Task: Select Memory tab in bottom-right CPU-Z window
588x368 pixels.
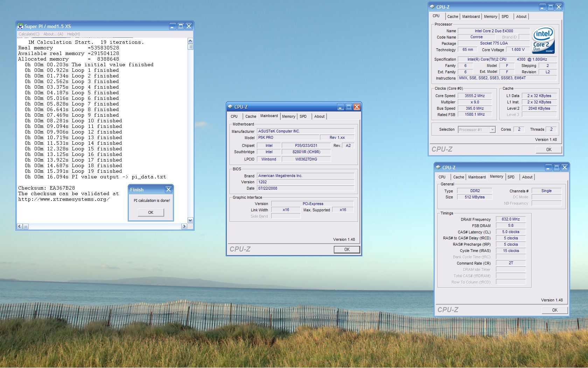Action: click(497, 176)
